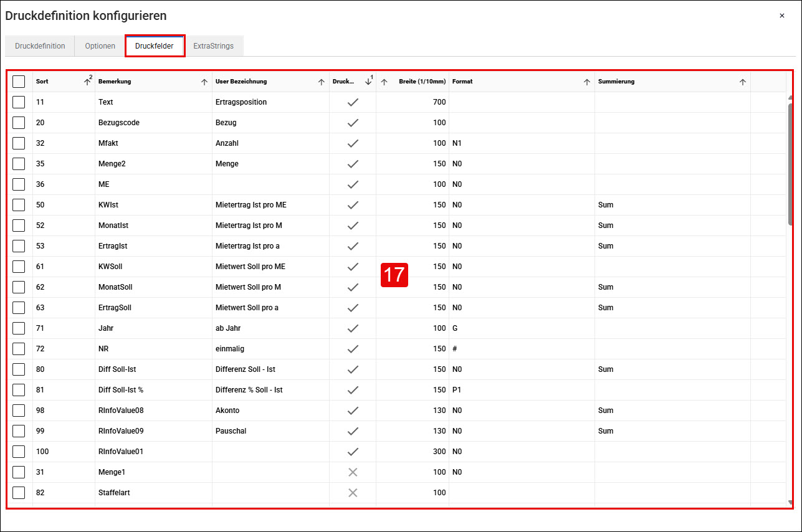The image size is (802, 532).
Task: Toggle print checkmark for Bezugscode row
Action: click(x=353, y=123)
